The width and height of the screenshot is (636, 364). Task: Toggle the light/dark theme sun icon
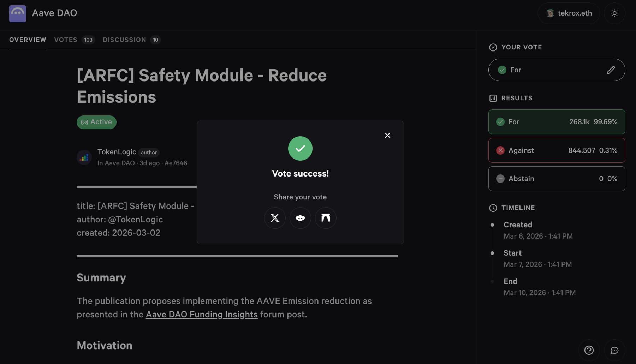[x=614, y=13]
